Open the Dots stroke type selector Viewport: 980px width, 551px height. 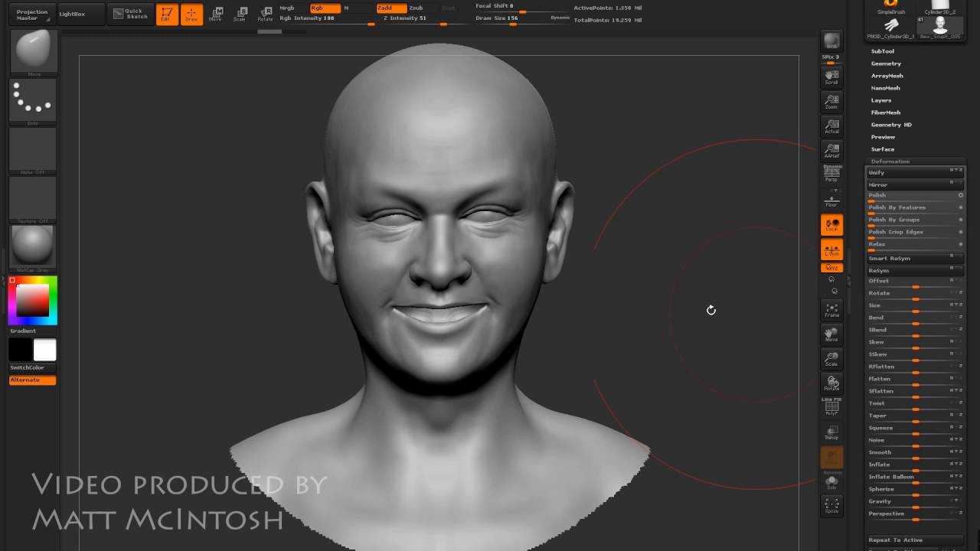coord(33,101)
